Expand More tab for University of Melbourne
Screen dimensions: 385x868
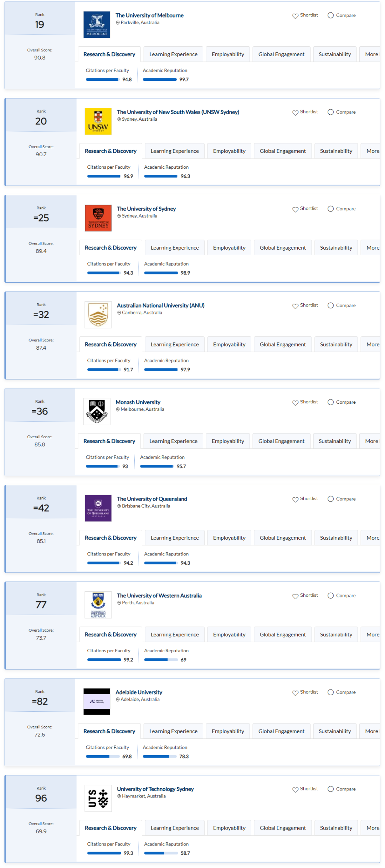pos(371,54)
